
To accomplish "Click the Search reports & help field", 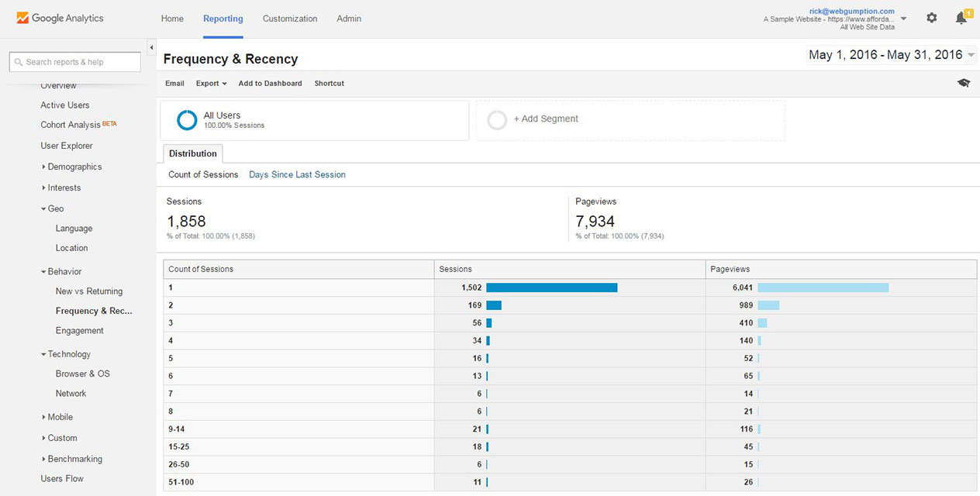I will 75,62.
